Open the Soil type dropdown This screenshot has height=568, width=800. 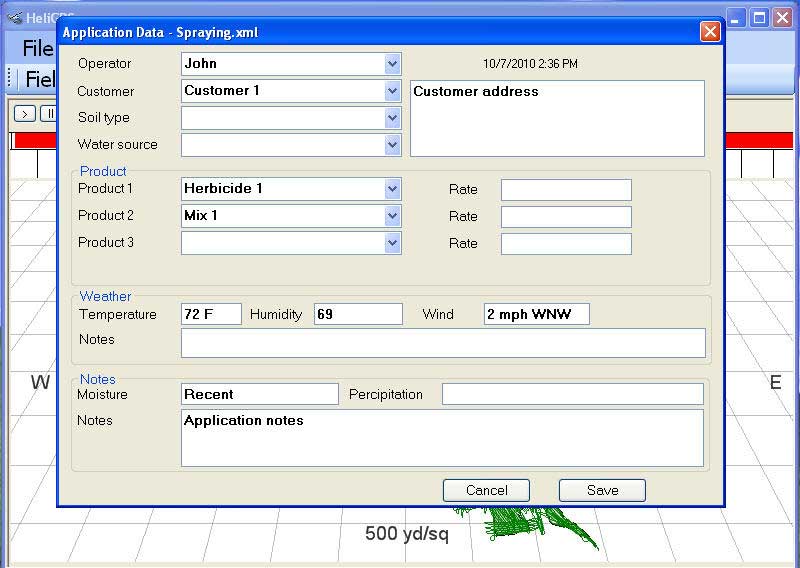click(392, 118)
